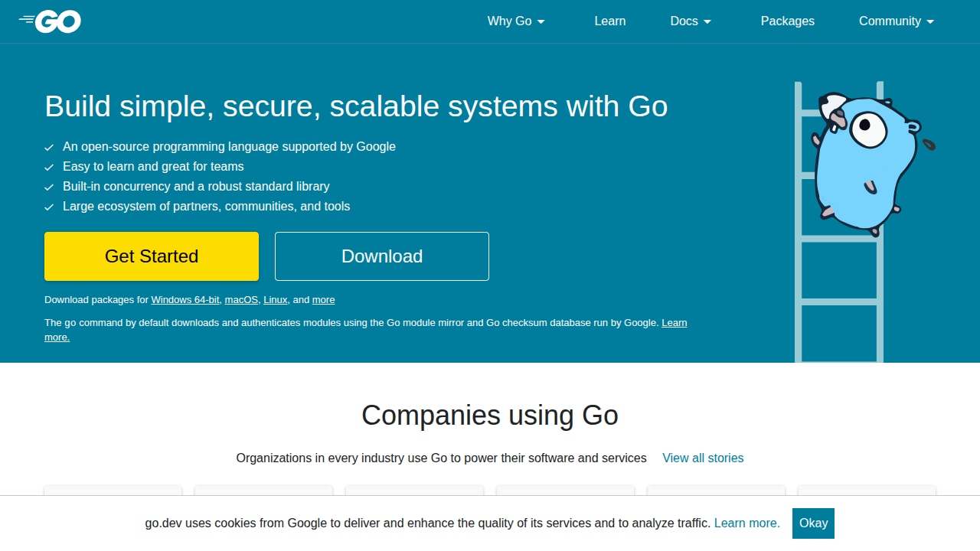Open the Linux download link
980x551 pixels.
pyautogui.click(x=276, y=300)
